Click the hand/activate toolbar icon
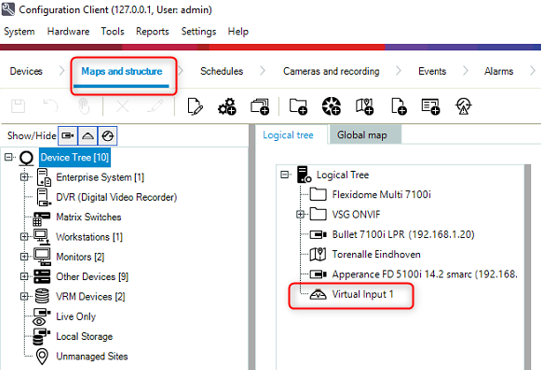541x370 pixels. [x=84, y=106]
